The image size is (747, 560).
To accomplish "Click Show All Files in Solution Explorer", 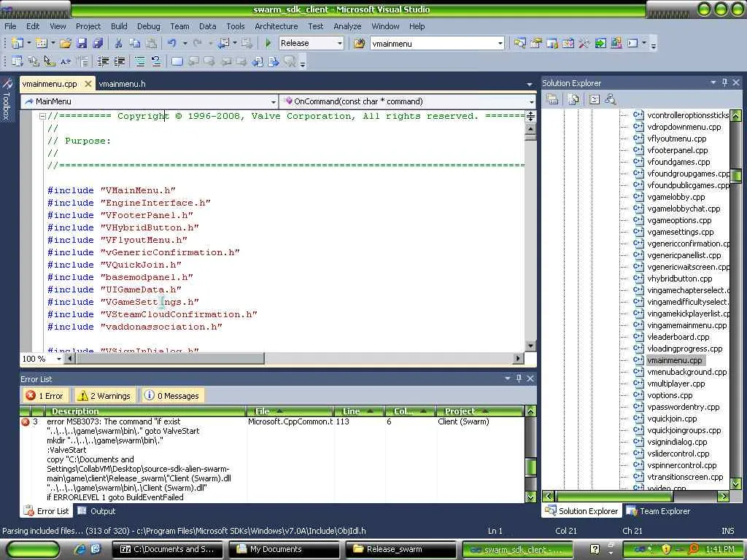I will click(x=573, y=99).
